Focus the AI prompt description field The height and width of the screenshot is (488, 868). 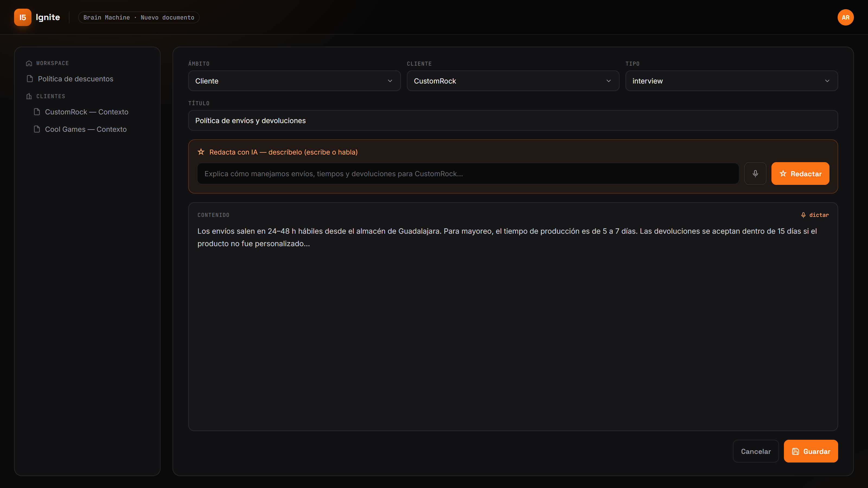coord(468,174)
